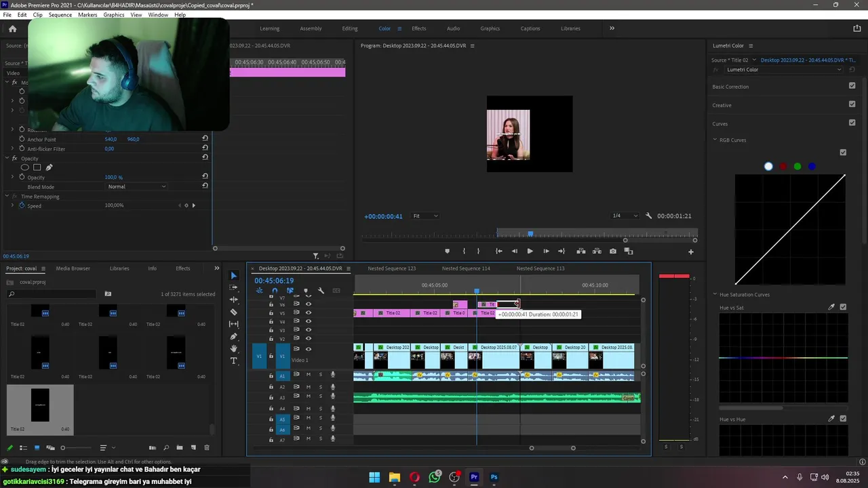The image size is (868, 488).
Task: Open the Sequence menu
Action: click(60, 14)
